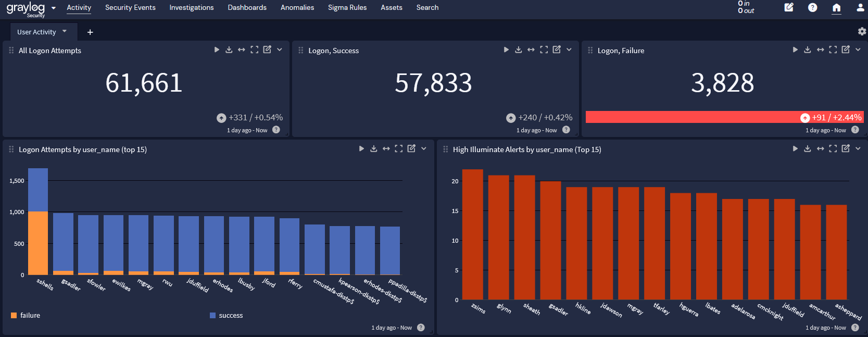Click the home icon in top navigation

tap(836, 7)
